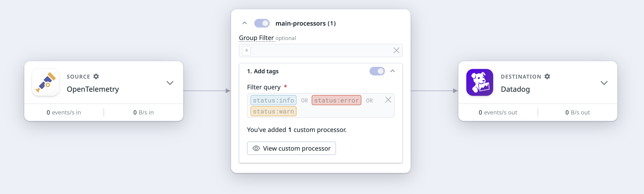Select the status:info query tag

coord(273,100)
